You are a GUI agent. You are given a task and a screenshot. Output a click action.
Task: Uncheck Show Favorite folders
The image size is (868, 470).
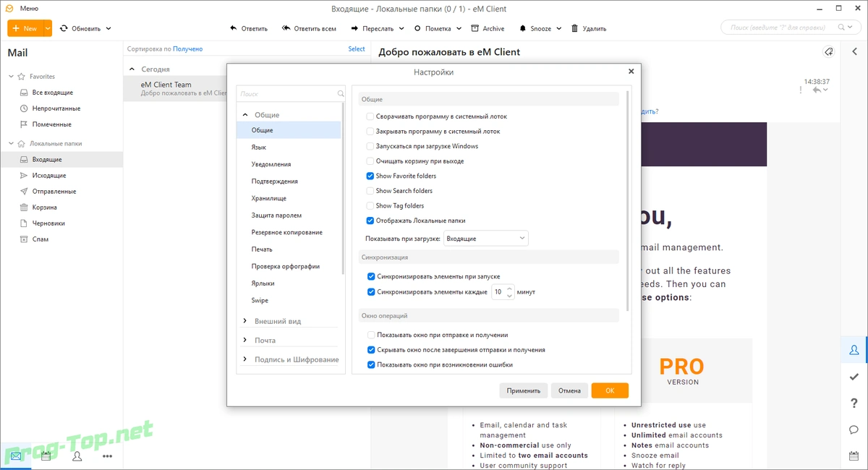coord(370,176)
